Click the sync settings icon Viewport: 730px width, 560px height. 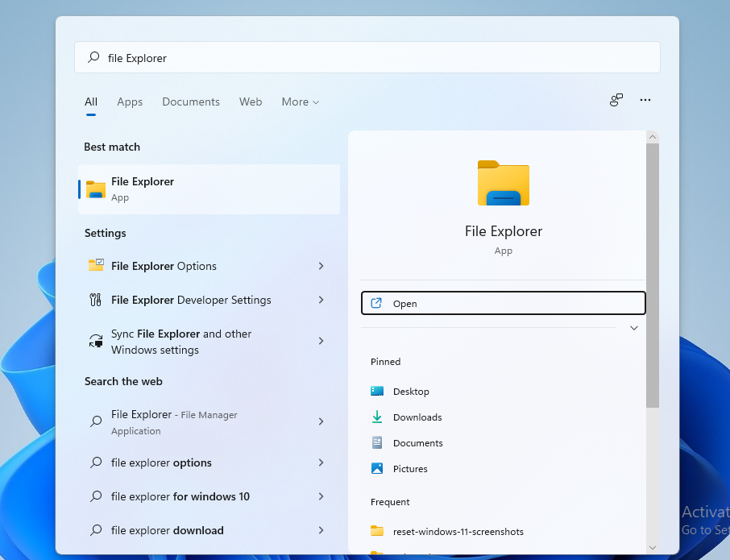pos(96,341)
